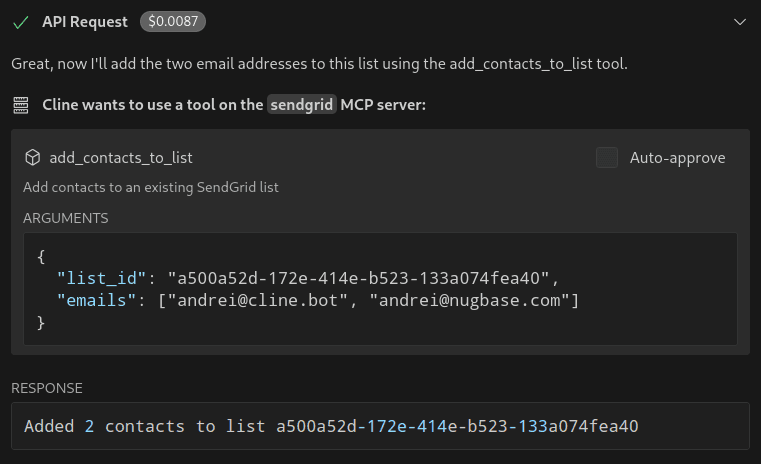Click the RESPONSE section label
This screenshot has height=464, width=761.
[x=47, y=388]
